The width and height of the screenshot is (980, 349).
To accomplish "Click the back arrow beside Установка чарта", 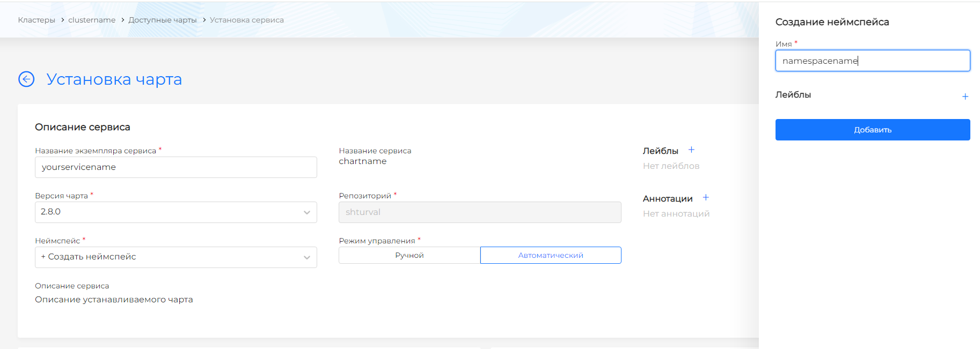I will [x=26, y=79].
